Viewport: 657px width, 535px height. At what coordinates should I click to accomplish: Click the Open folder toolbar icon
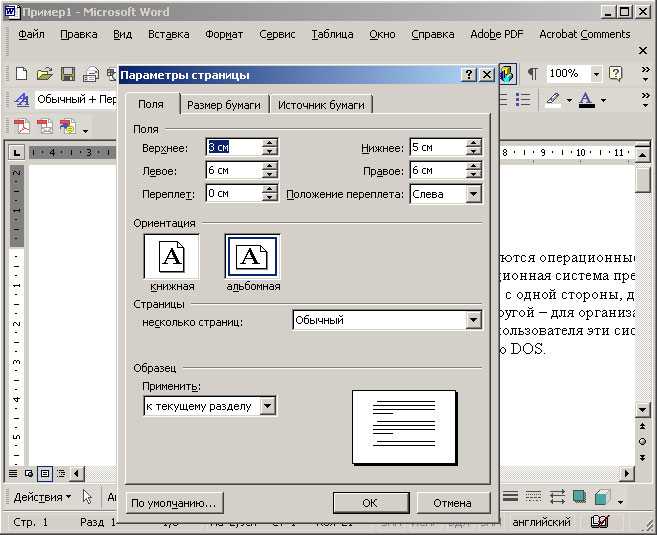[44, 74]
